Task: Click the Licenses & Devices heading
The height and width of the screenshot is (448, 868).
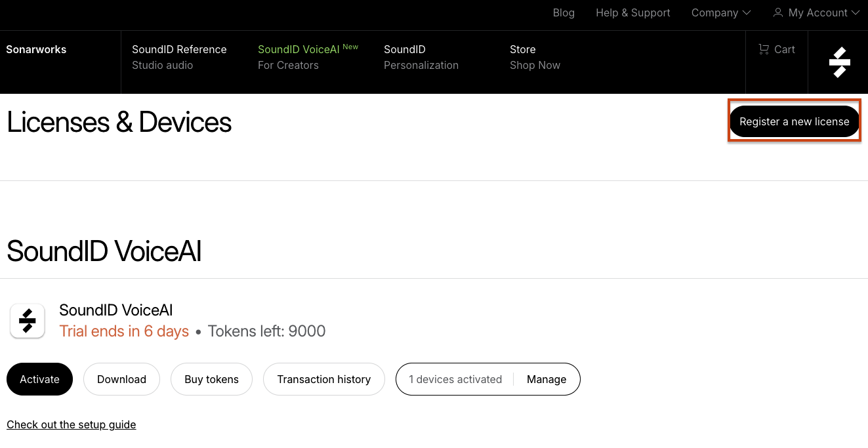Action: click(119, 123)
